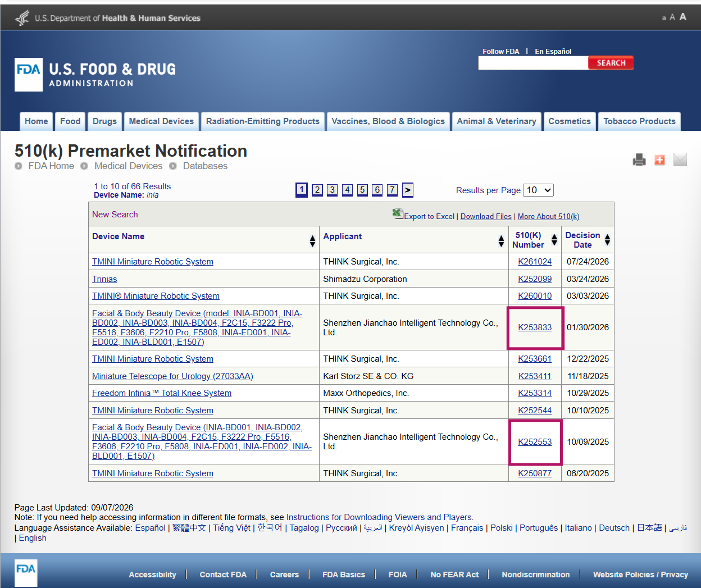Sort table by 510(K) Number arrows

(x=554, y=240)
